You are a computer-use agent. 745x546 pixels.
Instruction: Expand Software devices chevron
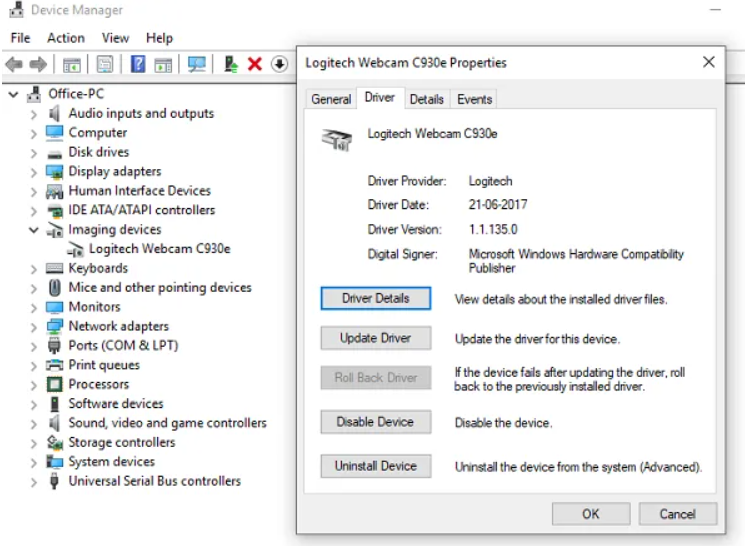pyautogui.click(x=33, y=404)
